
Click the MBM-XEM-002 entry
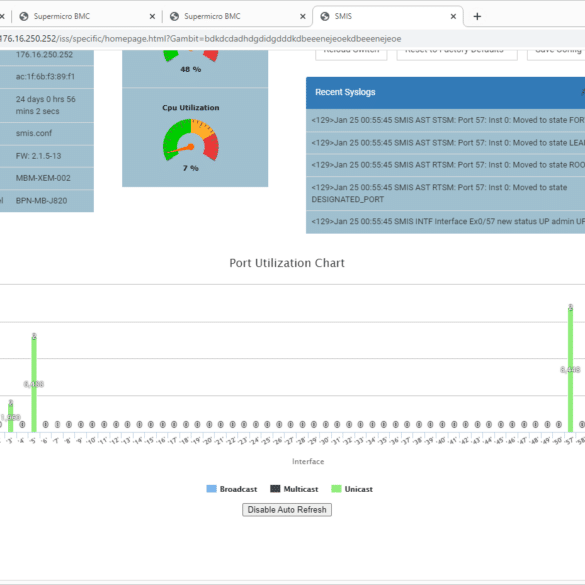(43, 178)
